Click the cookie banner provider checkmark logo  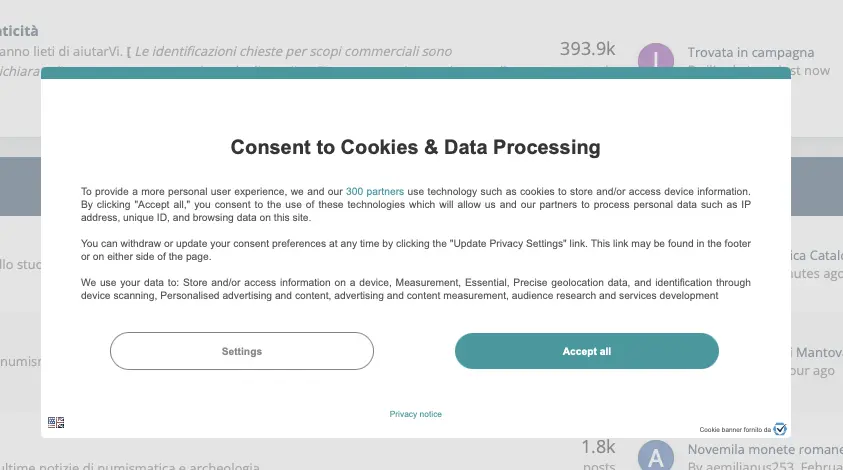780,429
